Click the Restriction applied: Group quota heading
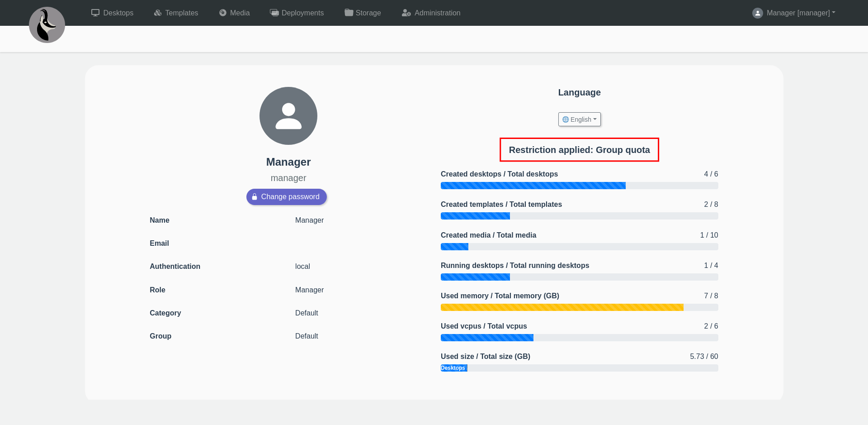 click(579, 150)
